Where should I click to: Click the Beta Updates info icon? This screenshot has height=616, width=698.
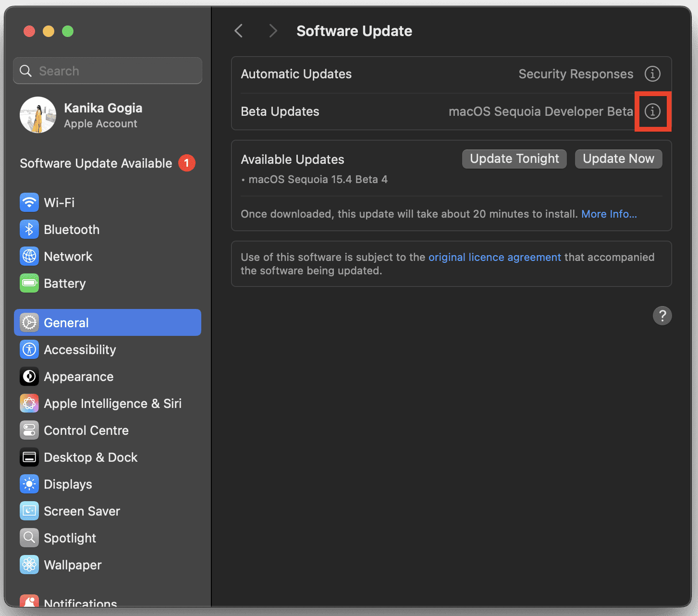[652, 111]
